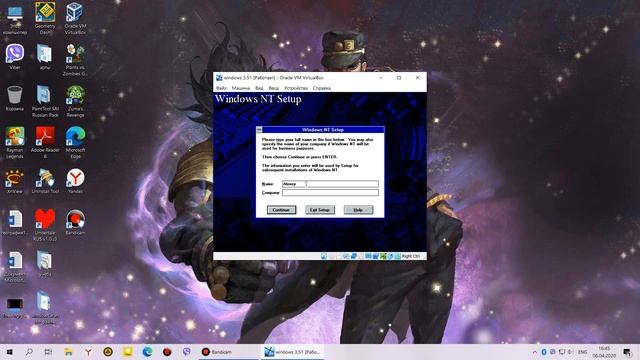640x360 pixels.
Task: Open the Устройства menu in VirtualBox
Action: tap(296, 88)
